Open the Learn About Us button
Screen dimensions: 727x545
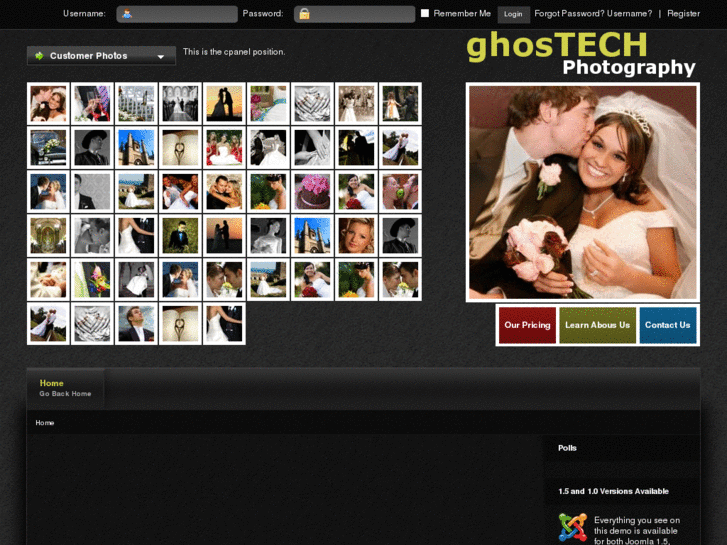click(598, 325)
